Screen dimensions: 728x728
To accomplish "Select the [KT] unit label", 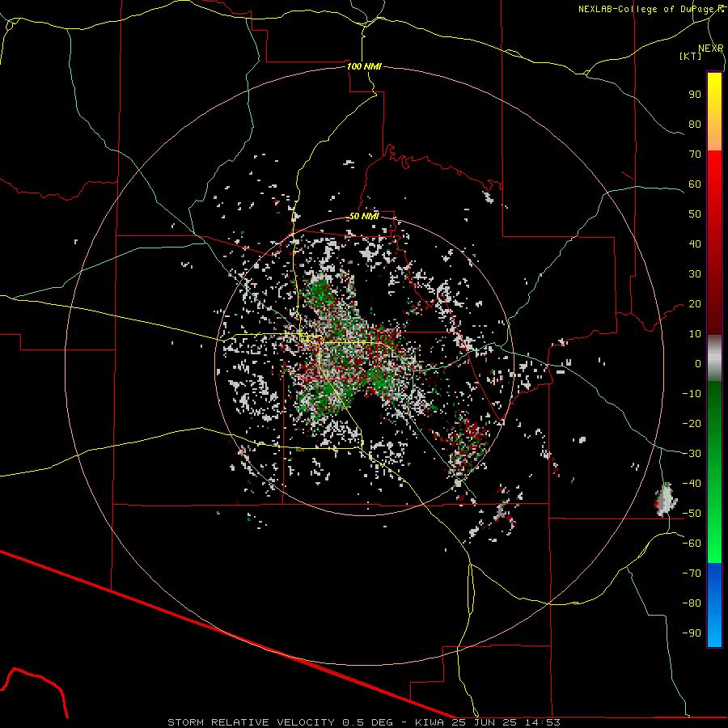I will (691, 56).
